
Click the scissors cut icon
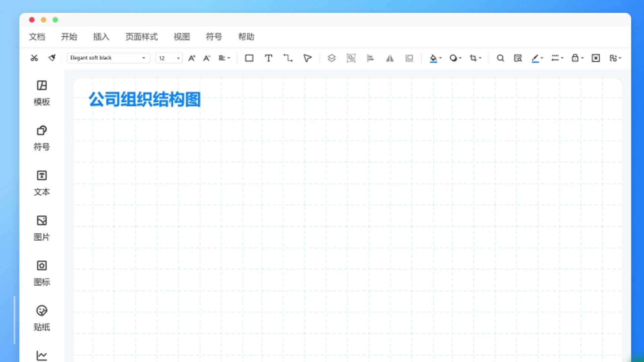[x=34, y=58]
